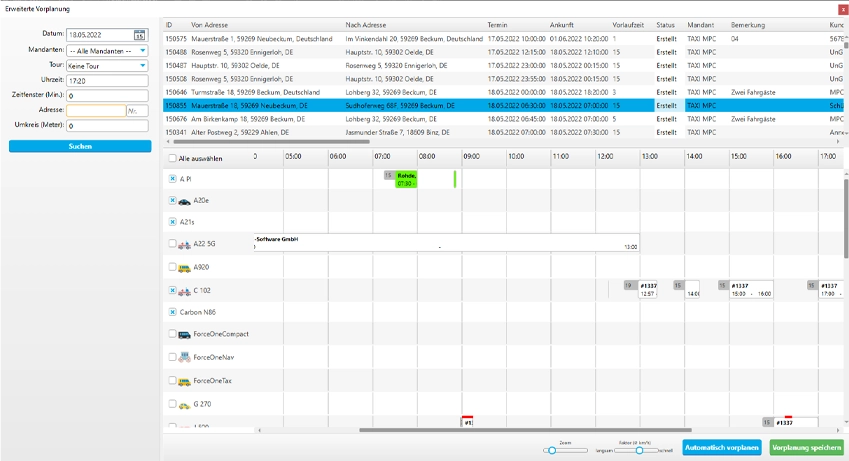Check the ForceOneNav vehicle checkbox
The image size is (849, 461).
click(172, 356)
